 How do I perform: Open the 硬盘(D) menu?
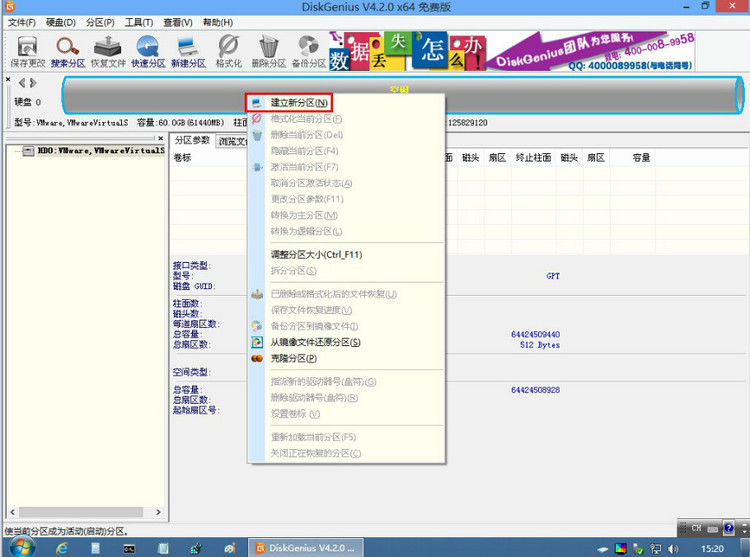(59, 22)
